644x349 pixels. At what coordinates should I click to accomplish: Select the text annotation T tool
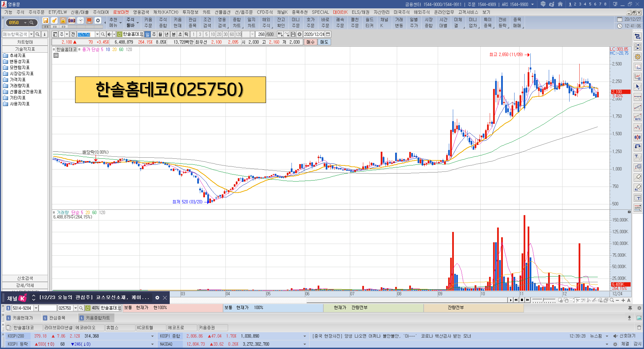638,157
